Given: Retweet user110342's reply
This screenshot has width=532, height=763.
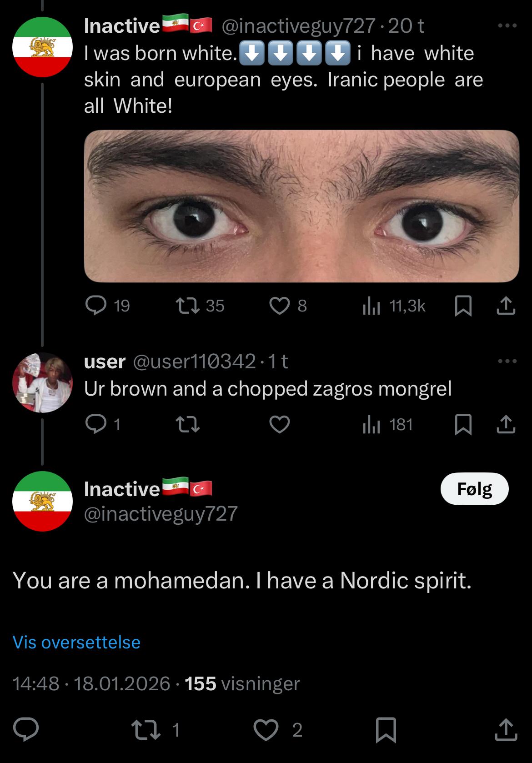Looking at the screenshot, I should pos(187,424).
